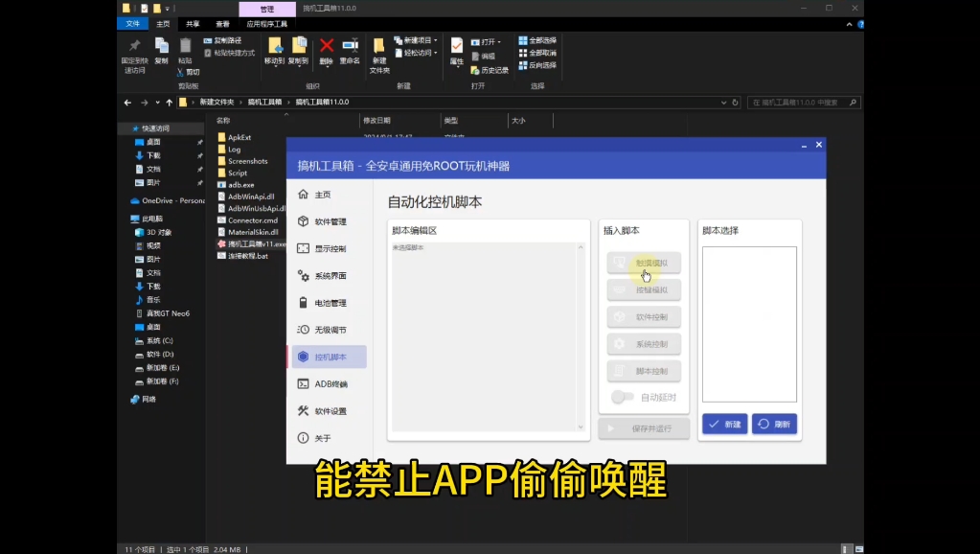Switch to the 共享 ribbon tab
The height and width of the screenshot is (554, 980).
coord(193,24)
